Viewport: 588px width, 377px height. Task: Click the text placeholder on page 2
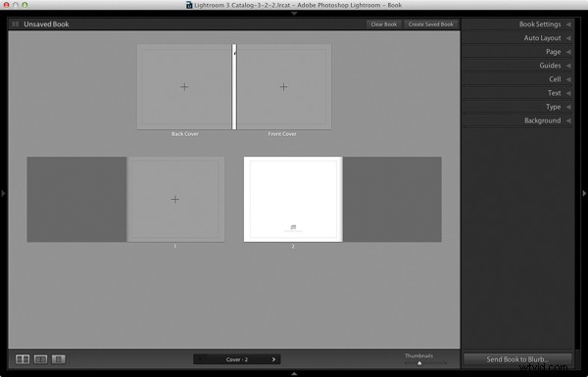click(x=293, y=228)
